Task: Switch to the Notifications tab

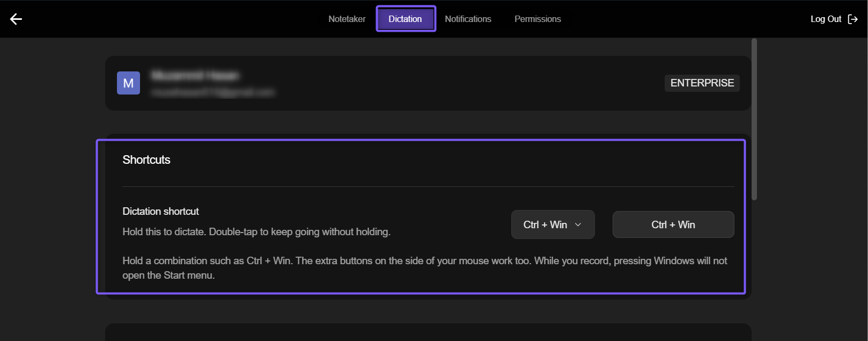Action: point(468,19)
